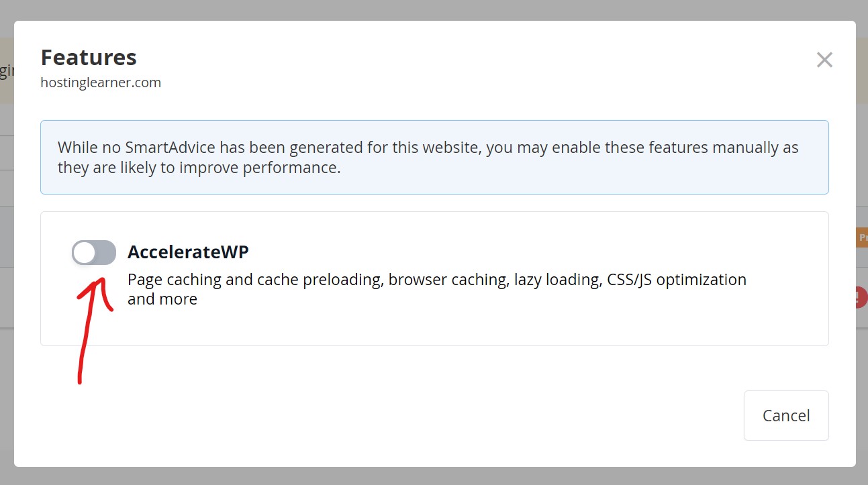Screen dimensions: 868x485
Task: Click the red exclamation alert icon behind dialog
Action: pyautogui.click(x=861, y=297)
